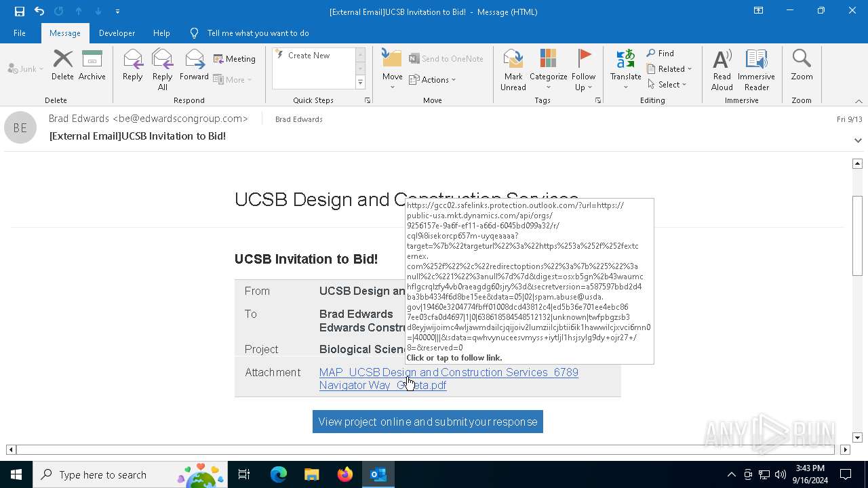Open the Follow Up flag menu
Screen dimensions: 868x488
[x=583, y=70]
